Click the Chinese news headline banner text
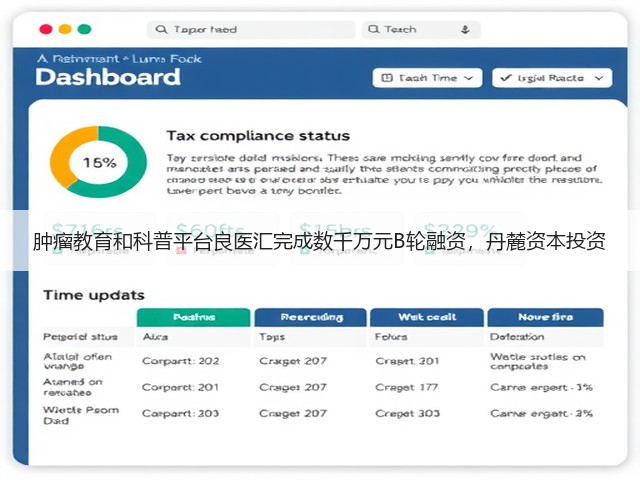This screenshot has width=640, height=480. pyautogui.click(x=319, y=242)
